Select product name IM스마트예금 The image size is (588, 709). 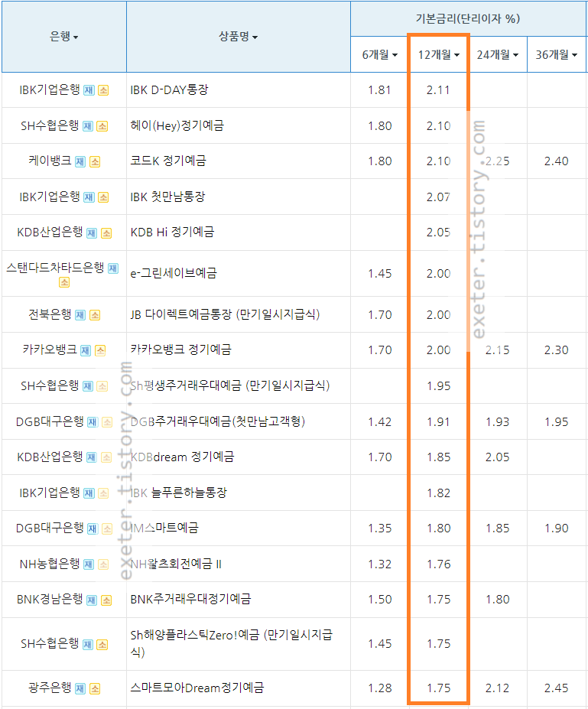[x=164, y=528]
